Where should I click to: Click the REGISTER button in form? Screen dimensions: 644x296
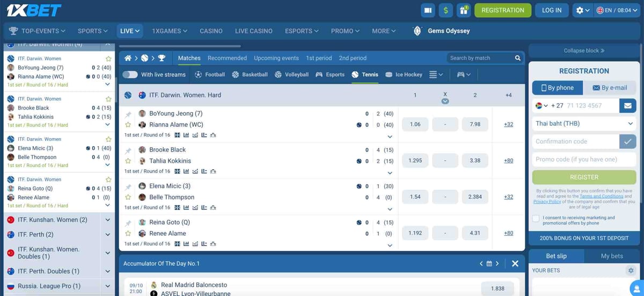coord(584,177)
